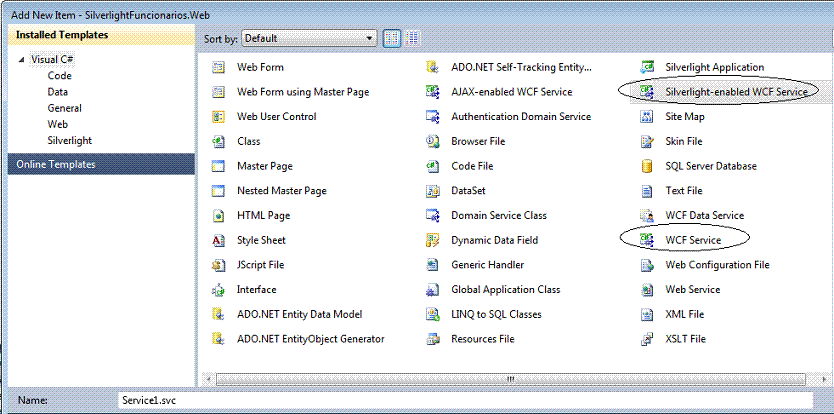
Task: Choose the Master Page icon
Action: (218, 166)
